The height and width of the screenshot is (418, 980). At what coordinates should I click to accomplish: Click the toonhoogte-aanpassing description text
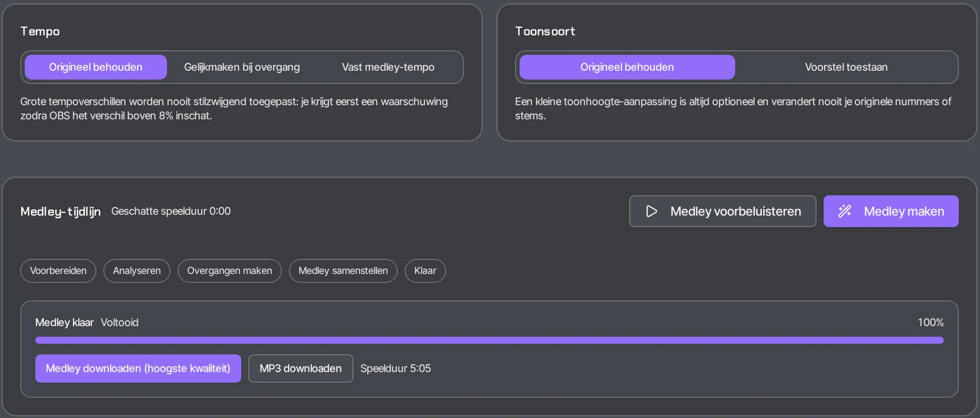(733, 108)
